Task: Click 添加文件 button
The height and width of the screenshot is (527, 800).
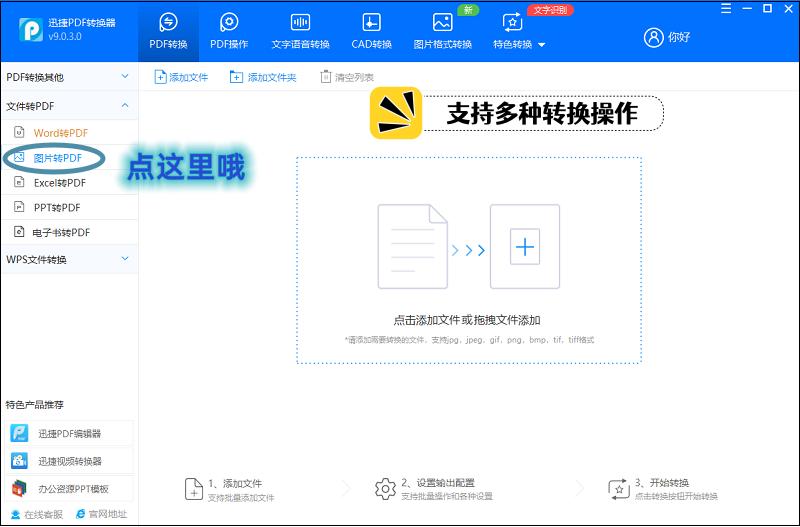Action: [181, 77]
